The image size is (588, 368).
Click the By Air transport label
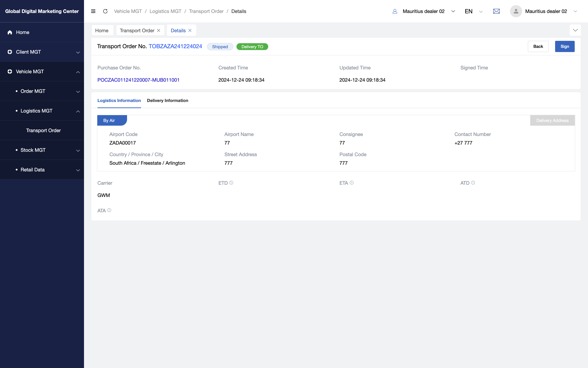(x=112, y=121)
